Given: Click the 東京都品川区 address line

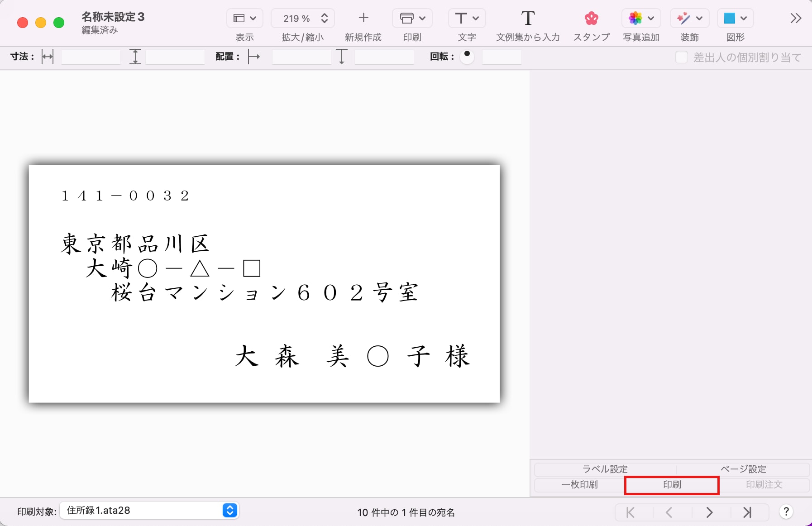Looking at the screenshot, I should 135,244.
